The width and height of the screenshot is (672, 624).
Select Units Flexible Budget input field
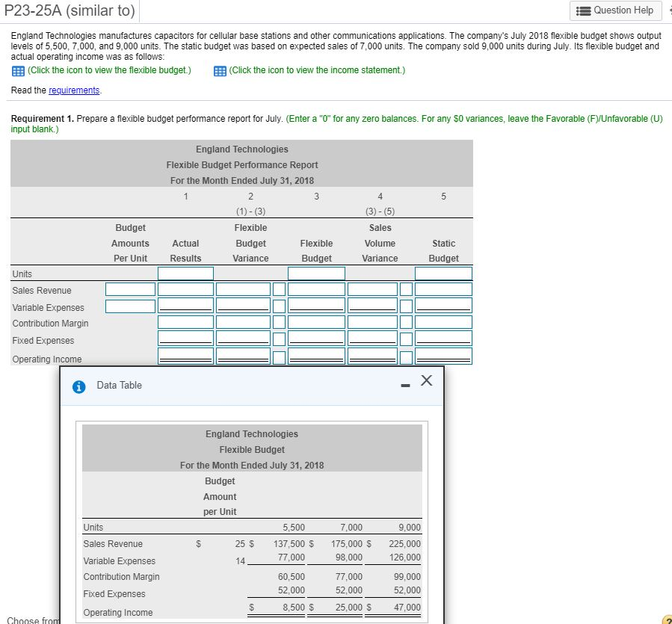pos(316,274)
